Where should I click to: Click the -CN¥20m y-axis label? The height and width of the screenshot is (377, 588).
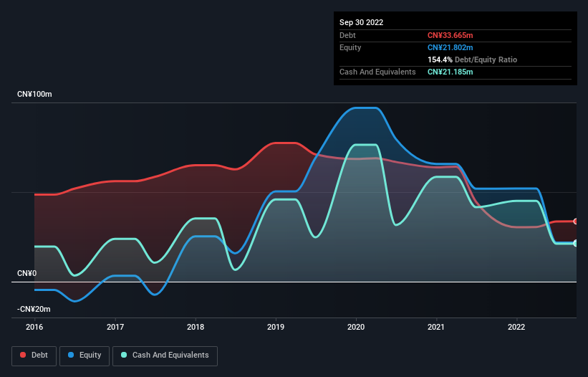(34, 309)
